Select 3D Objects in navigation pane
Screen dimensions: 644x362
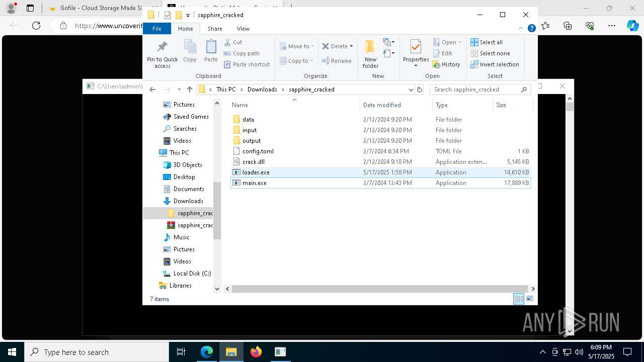[x=183, y=165]
